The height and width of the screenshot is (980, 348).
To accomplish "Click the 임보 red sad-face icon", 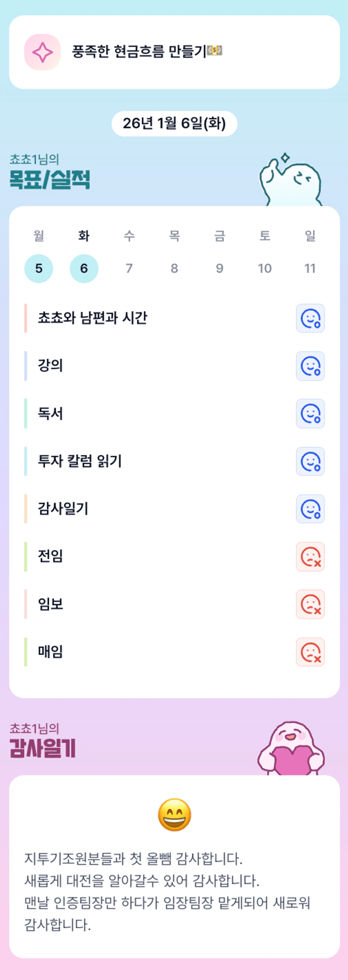I will 310,604.
